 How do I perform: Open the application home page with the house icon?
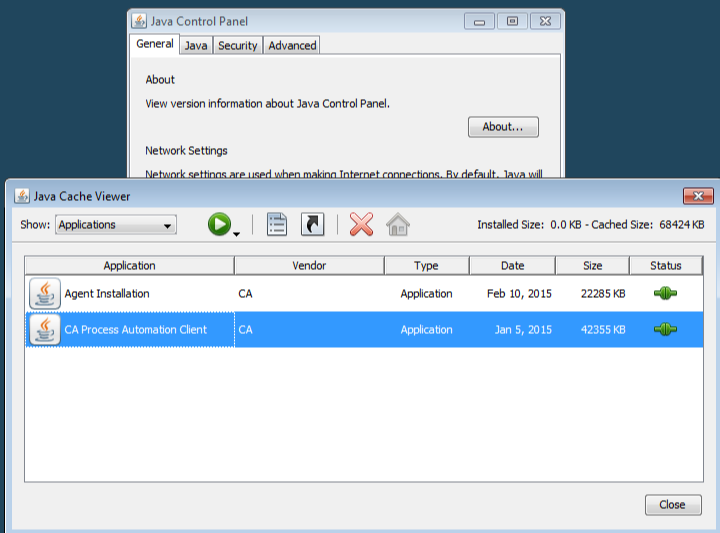(x=398, y=224)
